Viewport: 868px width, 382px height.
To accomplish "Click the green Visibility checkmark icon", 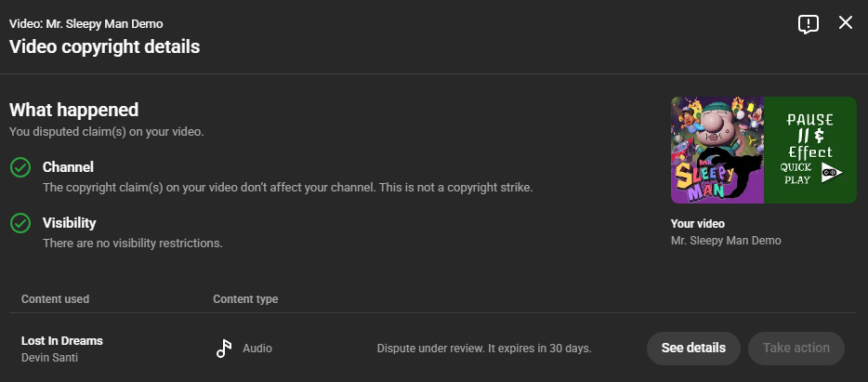I will (x=20, y=223).
